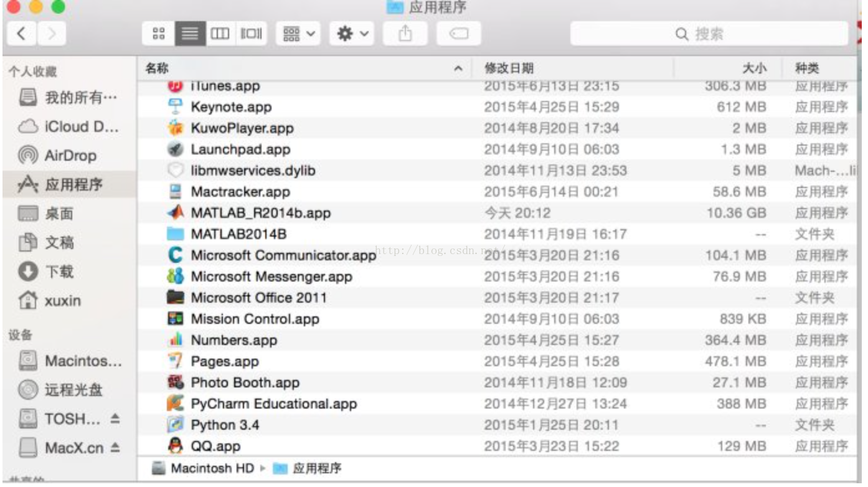
Task: Switch to column view
Action: (220, 34)
